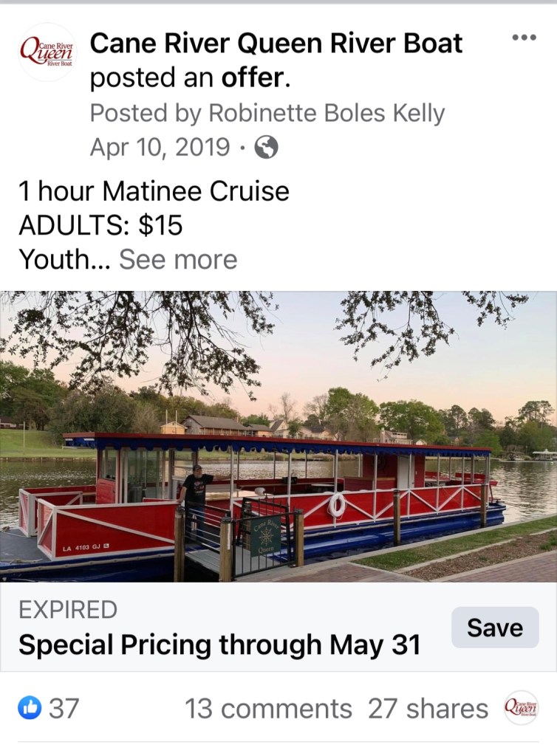
Task: Open the Cane River Queen River Boat page name
Action: tap(276, 44)
